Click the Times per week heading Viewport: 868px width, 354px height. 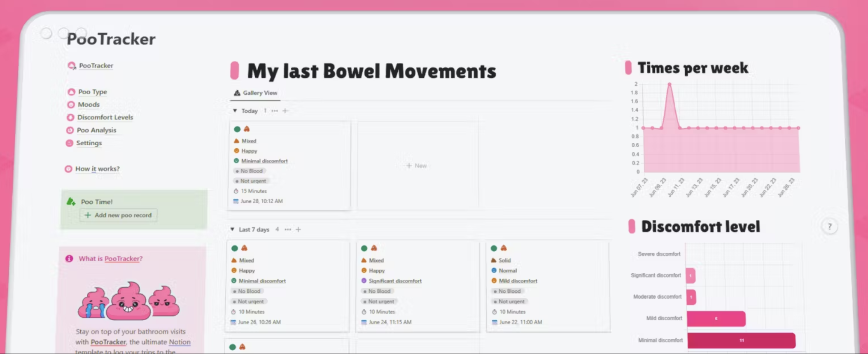(x=693, y=68)
